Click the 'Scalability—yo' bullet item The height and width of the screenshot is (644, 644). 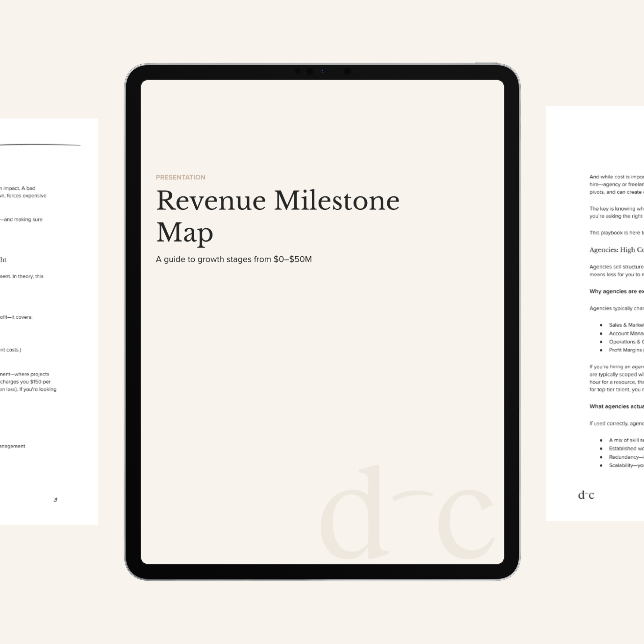626,465
